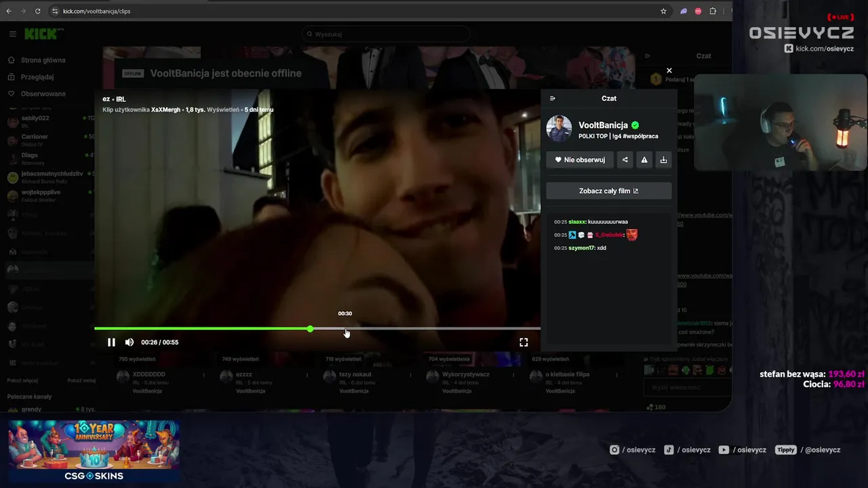
Task: Click the KICK logo
Action: [40, 34]
